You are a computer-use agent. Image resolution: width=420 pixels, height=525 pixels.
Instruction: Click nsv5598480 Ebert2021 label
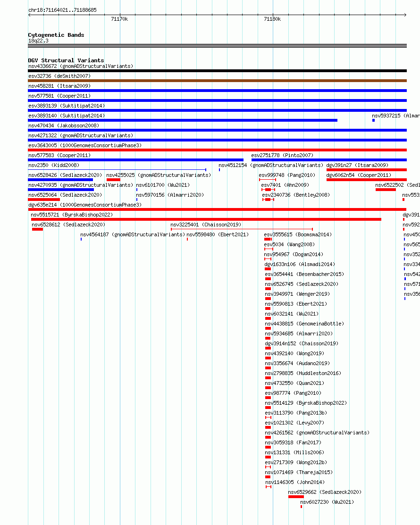(218, 235)
